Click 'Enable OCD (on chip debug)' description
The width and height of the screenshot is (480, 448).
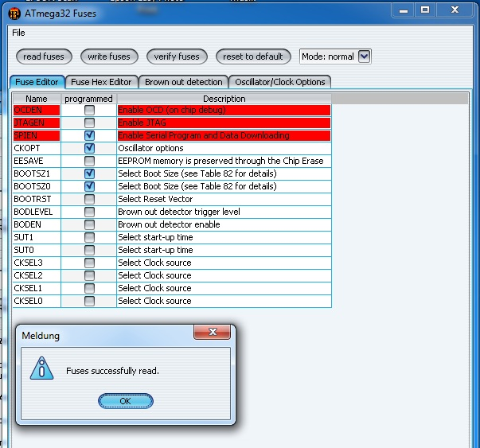point(224,110)
